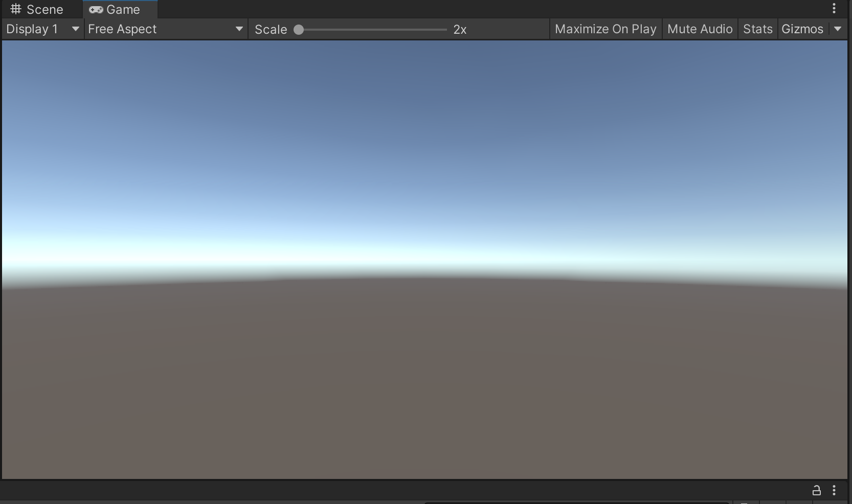Toggle Maximize On Play
This screenshot has width=852, height=504.
pyautogui.click(x=606, y=29)
